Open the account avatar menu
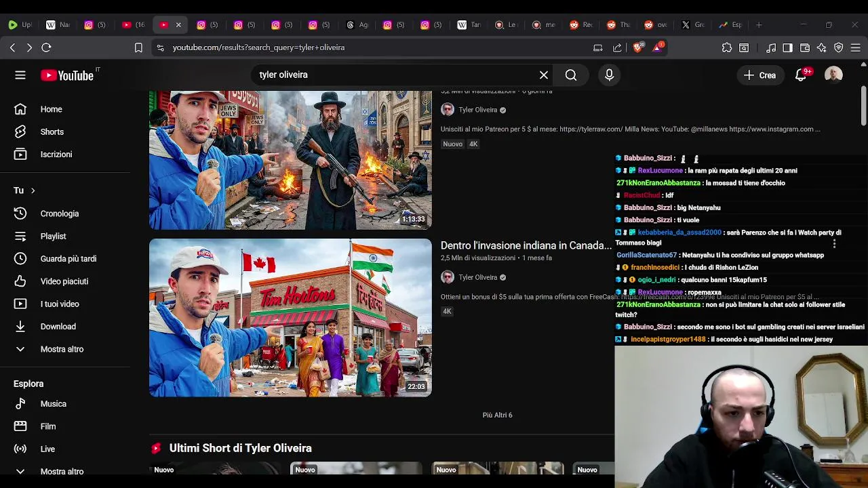The width and height of the screenshot is (868, 488). pyautogui.click(x=833, y=75)
